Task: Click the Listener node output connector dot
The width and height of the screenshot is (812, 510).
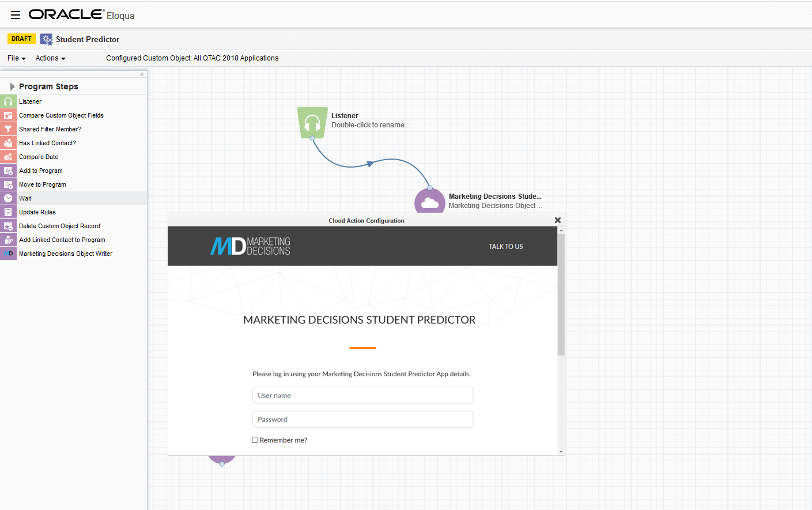Action: [x=312, y=138]
